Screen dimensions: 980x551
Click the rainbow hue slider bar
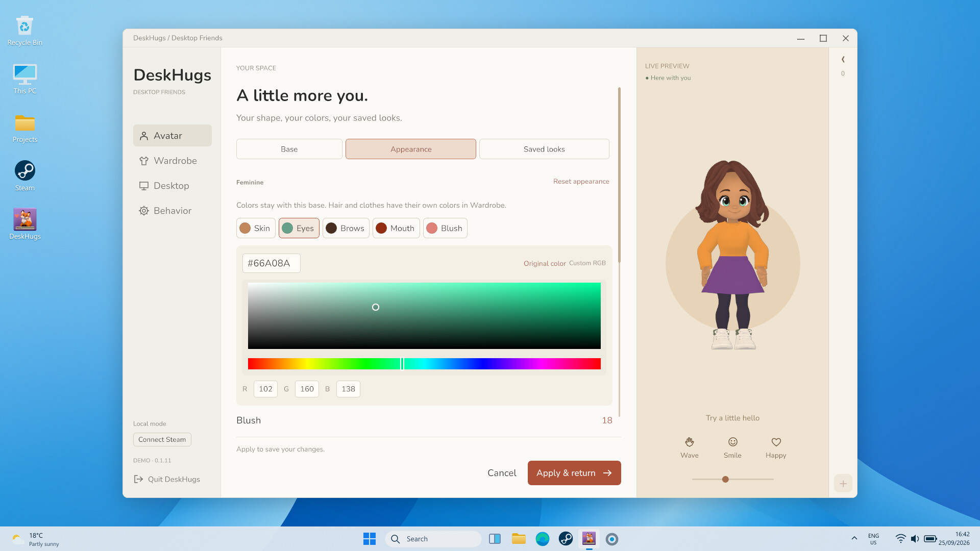pos(424,364)
